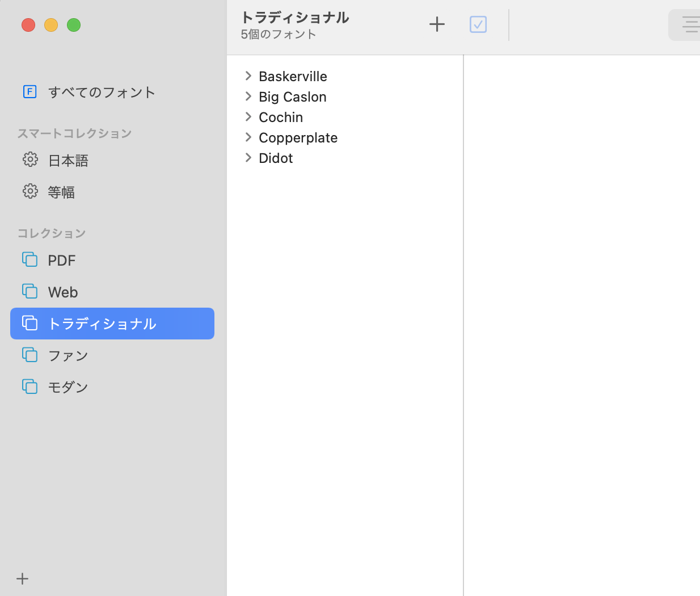Click the gear icon beside 日本語
Screen dimensions: 700x596
[x=30, y=160]
